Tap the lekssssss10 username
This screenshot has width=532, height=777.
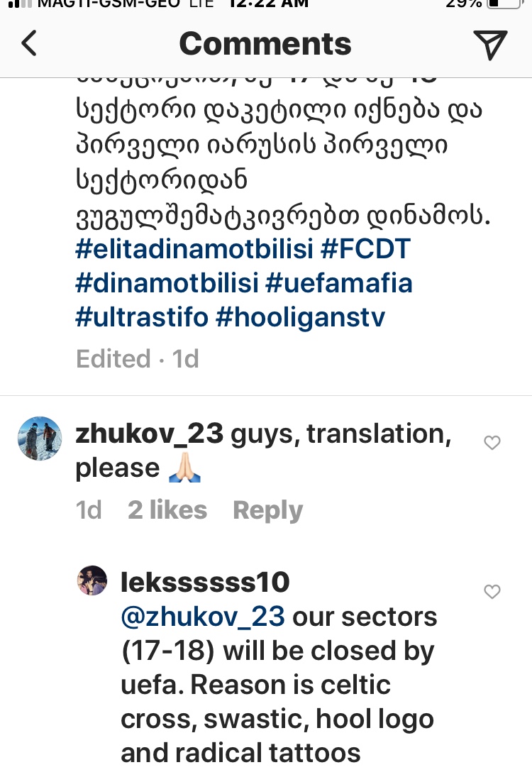coord(206,583)
